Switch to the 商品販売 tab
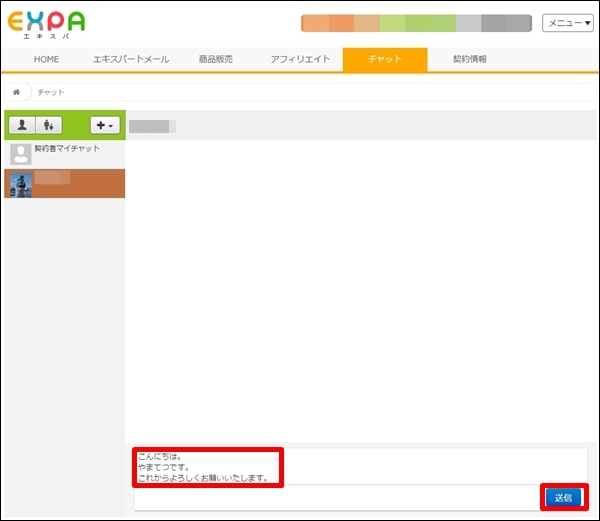 [215, 59]
